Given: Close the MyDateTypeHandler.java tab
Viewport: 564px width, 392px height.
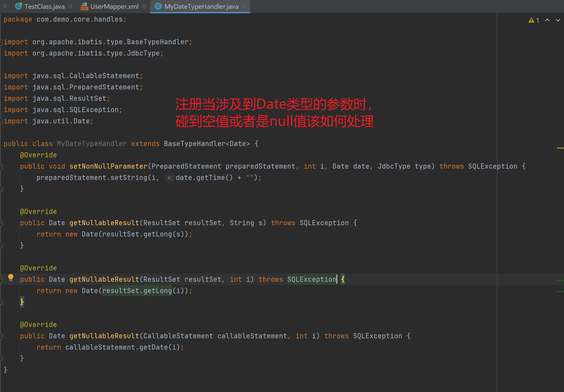Looking at the screenshot, I should [x=244, y=6].
